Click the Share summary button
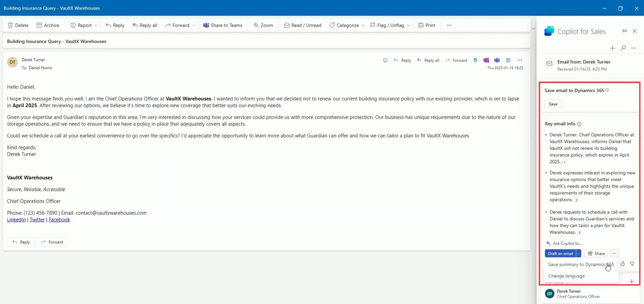644x304 pixels. (x=596, y=254)
